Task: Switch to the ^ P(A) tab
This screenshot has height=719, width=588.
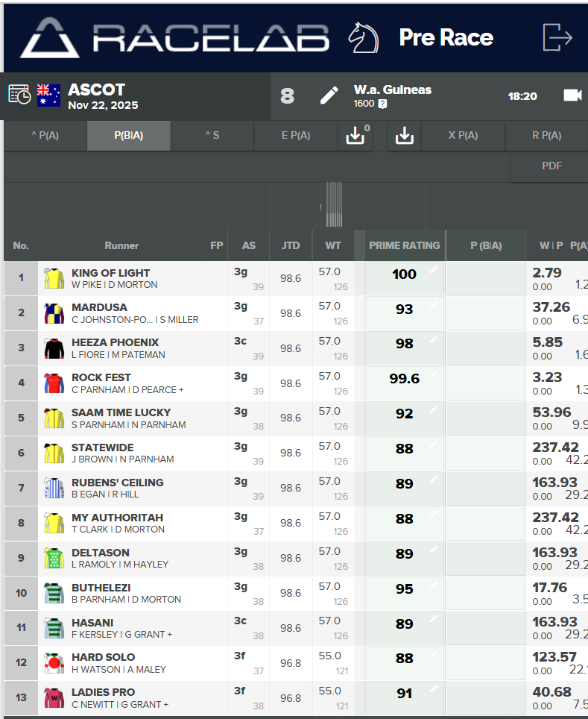Action: coord(45,136)
